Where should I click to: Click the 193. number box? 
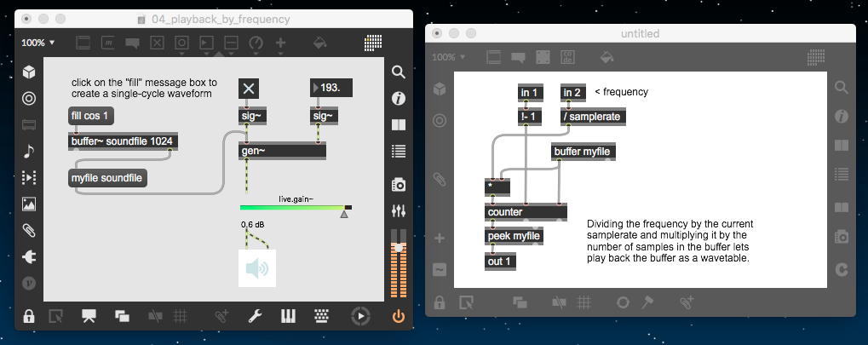tap(331, 88)
